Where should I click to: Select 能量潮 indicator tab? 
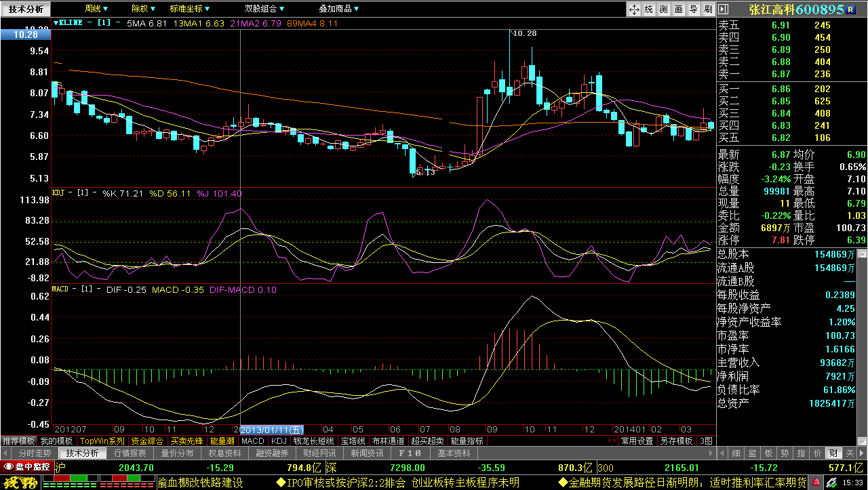[222, 441]
